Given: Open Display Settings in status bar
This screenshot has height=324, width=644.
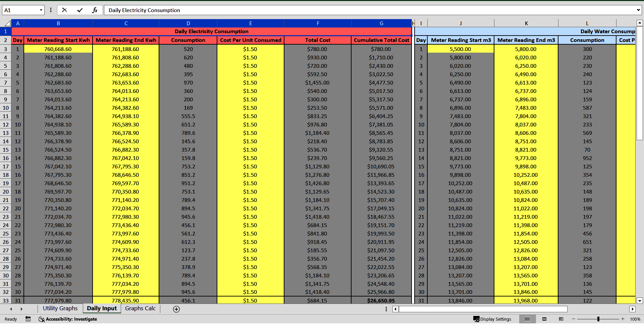Looking at the screenshot, I should [x=492, y=319].
